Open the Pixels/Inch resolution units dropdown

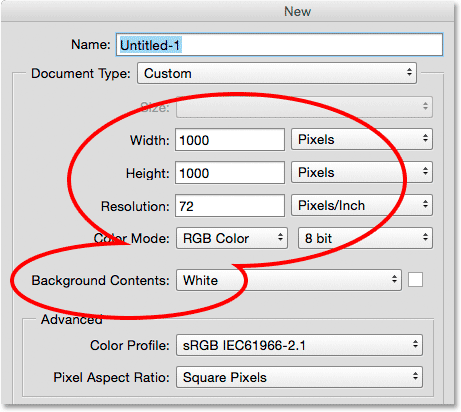[x=362, y=205]
